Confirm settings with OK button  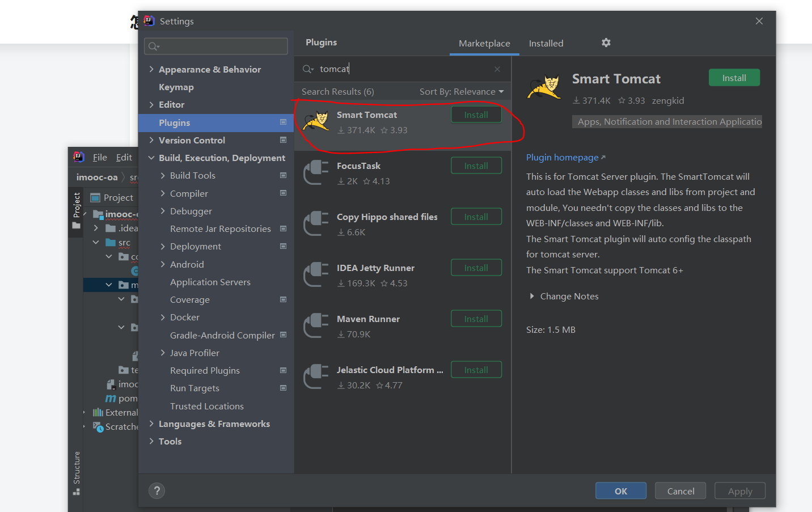click(621, 491)
